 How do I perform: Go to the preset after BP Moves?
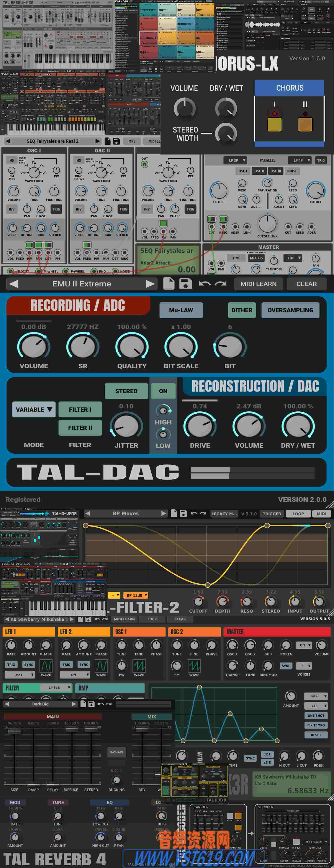click(x=164, y=513)
